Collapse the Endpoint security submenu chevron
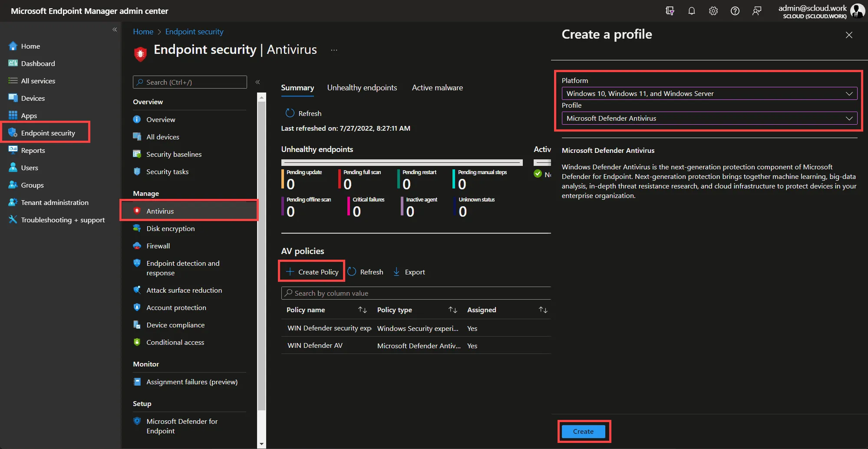 (x=257, y=82)
